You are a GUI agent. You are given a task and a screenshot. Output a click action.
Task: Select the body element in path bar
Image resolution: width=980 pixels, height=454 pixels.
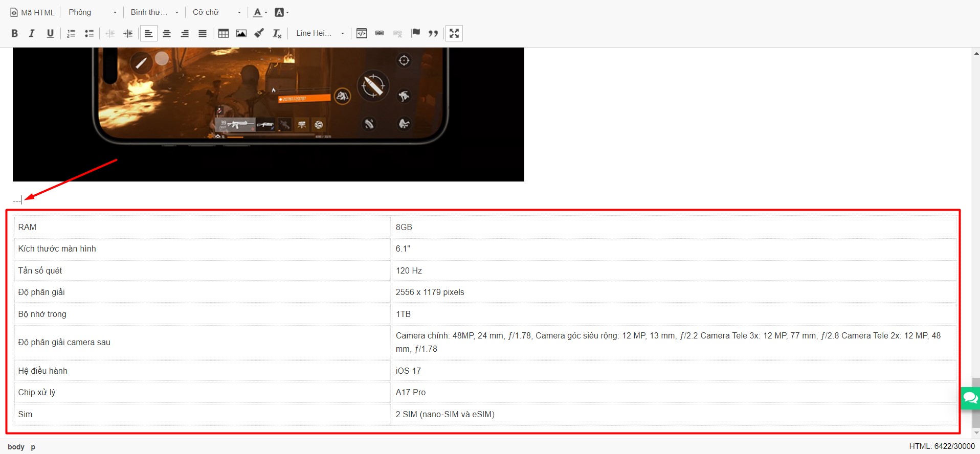click(16, 447)
